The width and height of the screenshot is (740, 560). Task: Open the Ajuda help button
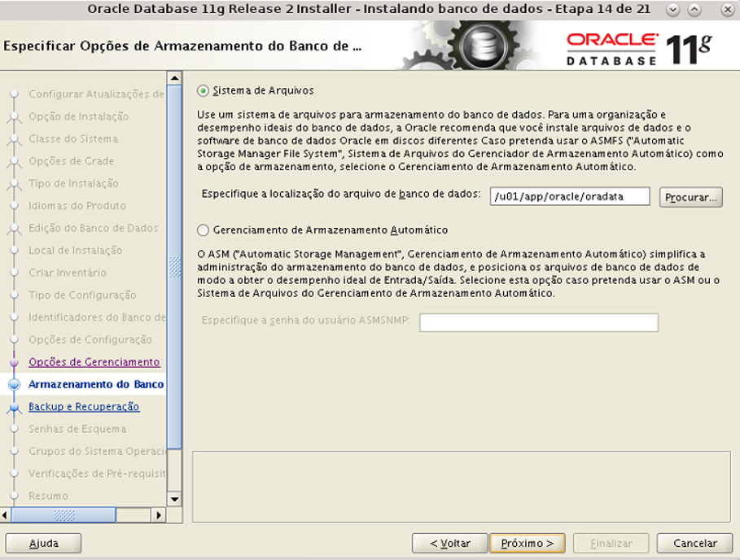click(43, 544)
